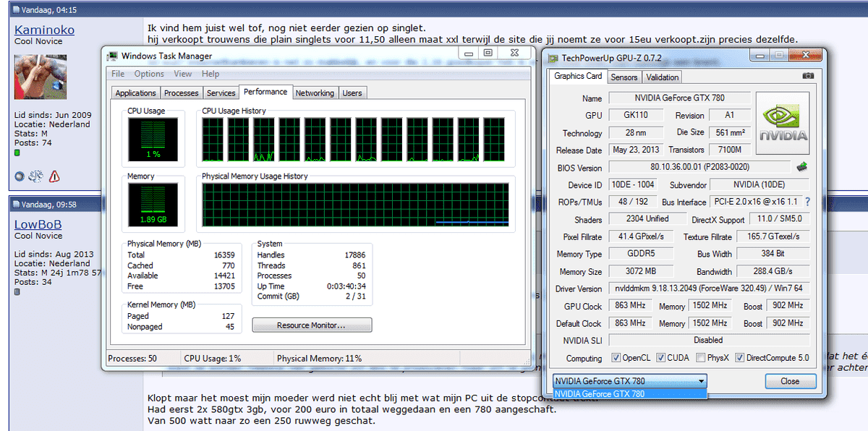Viewport: 868px width, 431px height.
Task: Click the GPU-Z screenshot camera icon
Action: tap(807, 76)
